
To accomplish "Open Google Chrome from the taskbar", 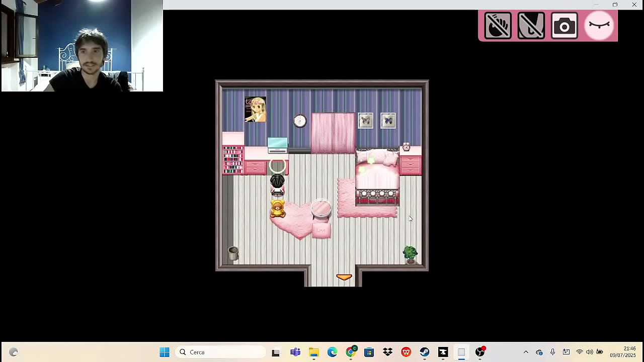I will pos(351,352).
